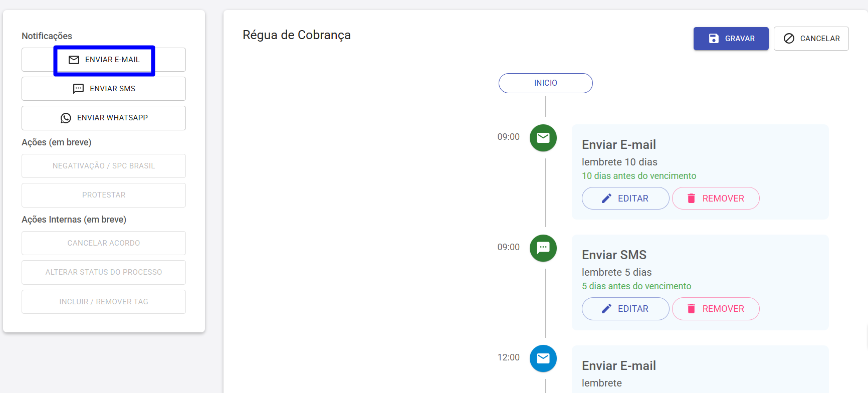Click the pencil icon for lembrete 10 dias
868x393 pixels.
(x=606, y=199)
